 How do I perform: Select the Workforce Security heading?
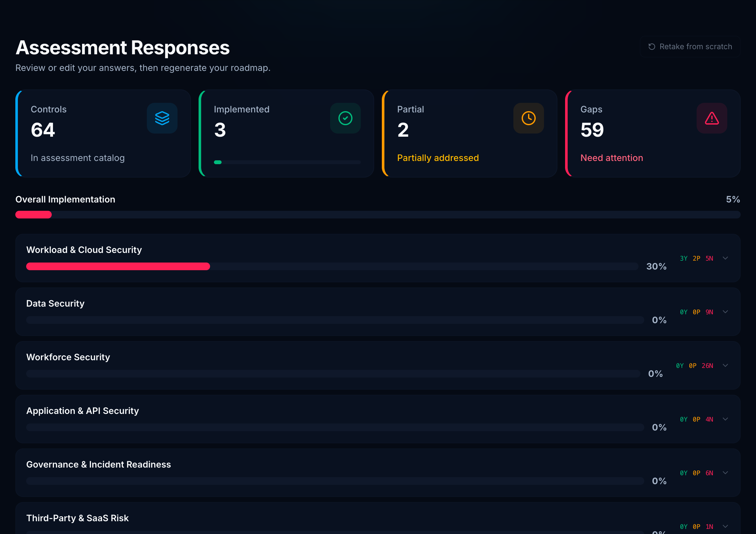(x=68, y=357)
